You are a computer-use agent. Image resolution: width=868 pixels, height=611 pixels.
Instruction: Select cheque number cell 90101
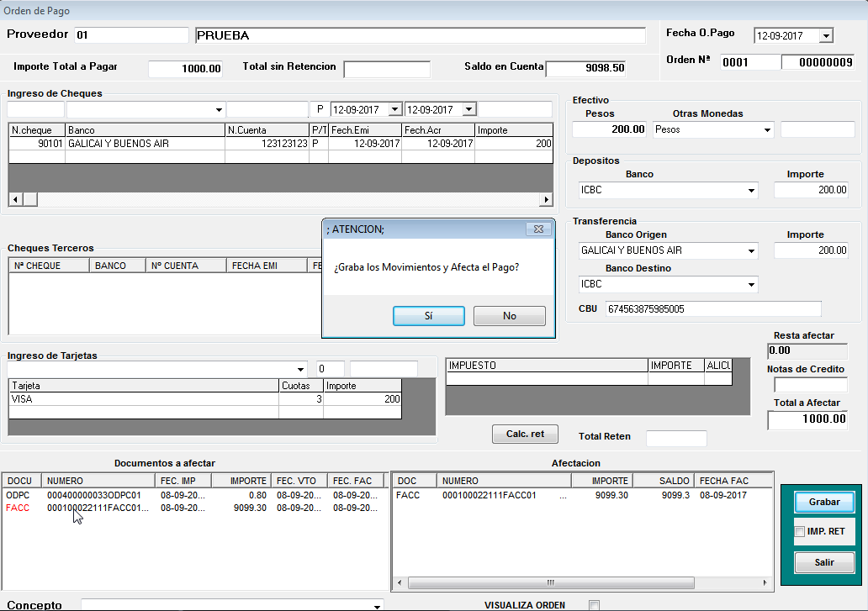(37, 144)
